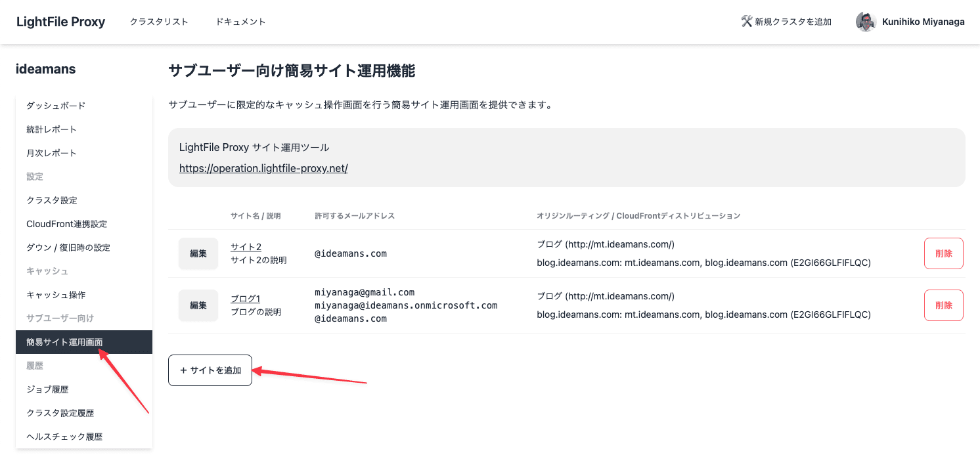Open the クラスタリスト menu item
The image size is (980, 455).
[x=158, y=22]
